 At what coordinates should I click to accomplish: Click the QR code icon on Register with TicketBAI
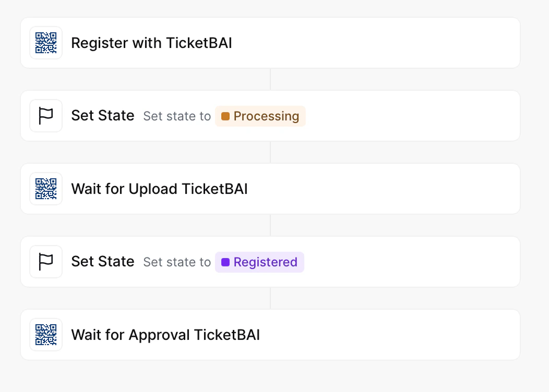(x=46, y=43)
